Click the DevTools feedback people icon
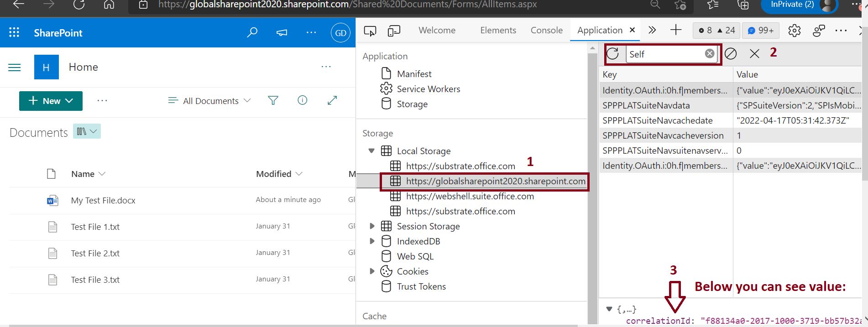 click(819, 31)
